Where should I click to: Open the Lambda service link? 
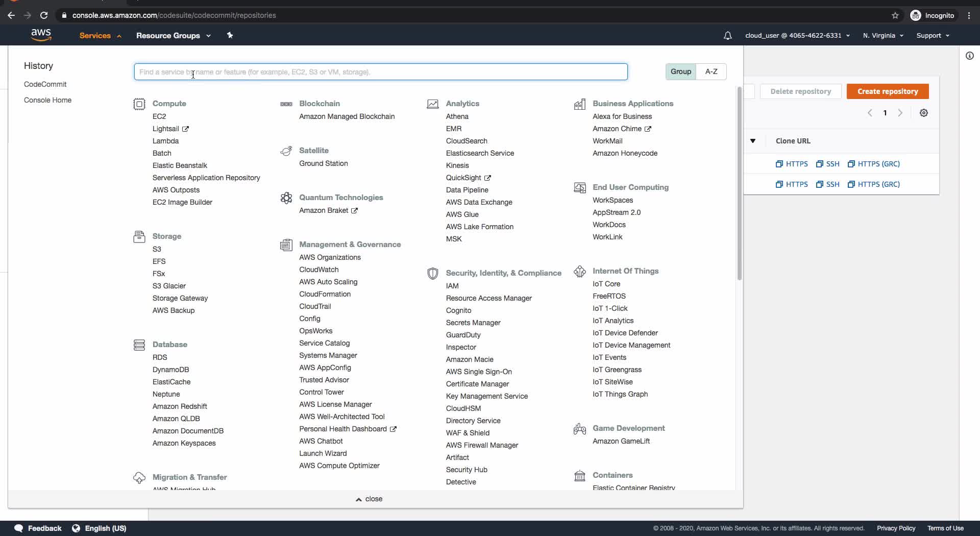(165, 141)
